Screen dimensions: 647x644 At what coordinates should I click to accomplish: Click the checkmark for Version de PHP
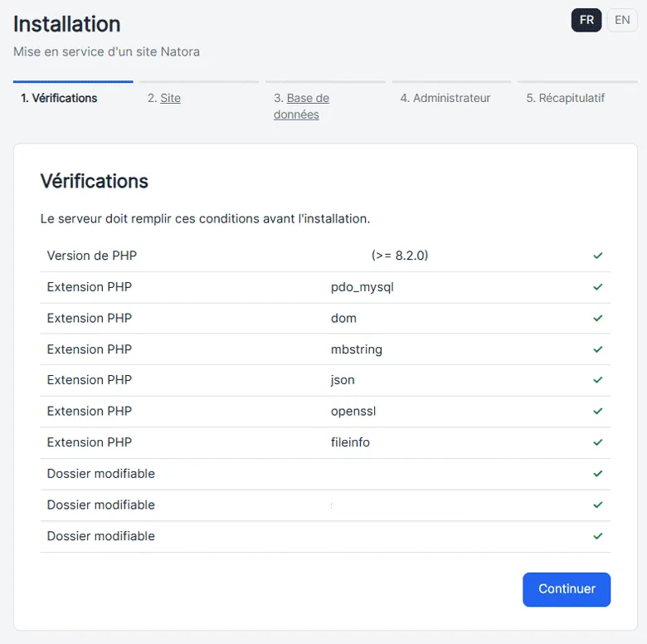click(598, 256)
